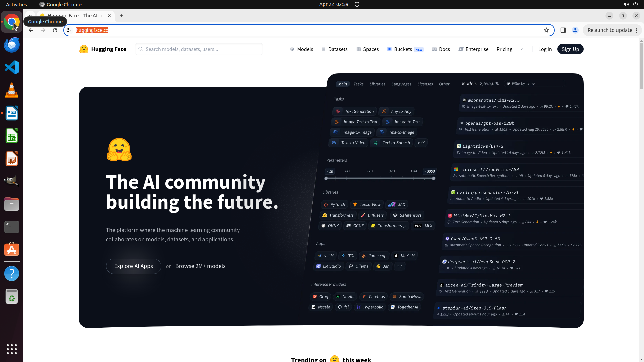Launch Visual Studio Code from dock
This screenshot has width=644, height=362.
pyautogui.click(x=12, y=67)
